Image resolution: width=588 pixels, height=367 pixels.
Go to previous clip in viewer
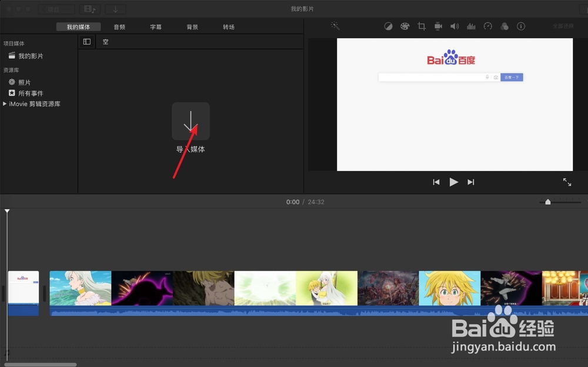pos(436,182)
